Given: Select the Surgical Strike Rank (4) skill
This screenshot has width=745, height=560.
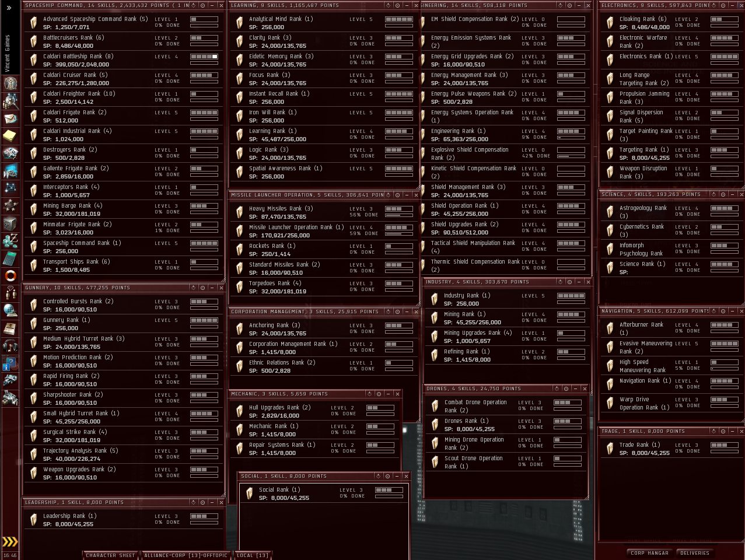Looking at the screenshot, I should click(124, 436).
